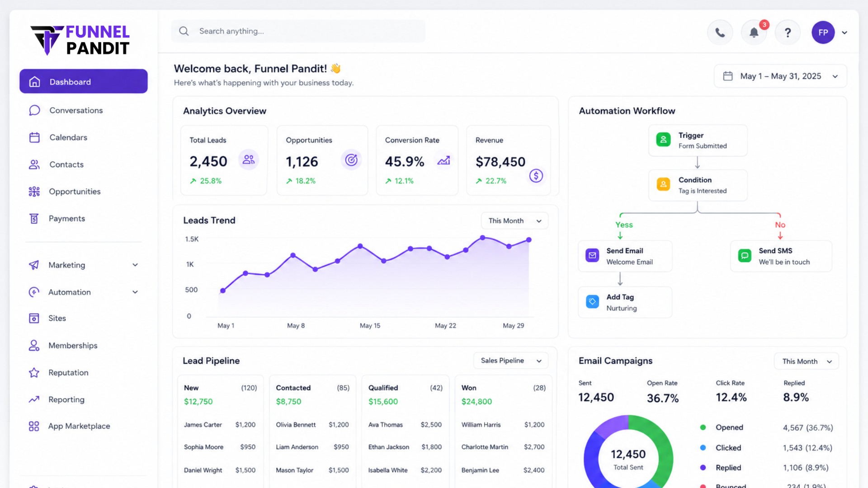Click the Email Campaigns donut chart

pyautogui.click(x=628, y=452)
